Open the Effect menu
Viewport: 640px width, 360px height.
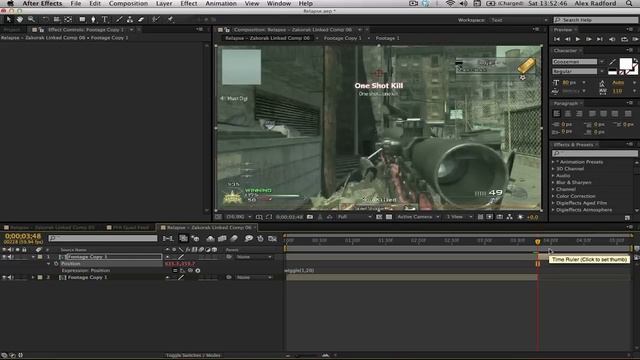tap(189, 3)
